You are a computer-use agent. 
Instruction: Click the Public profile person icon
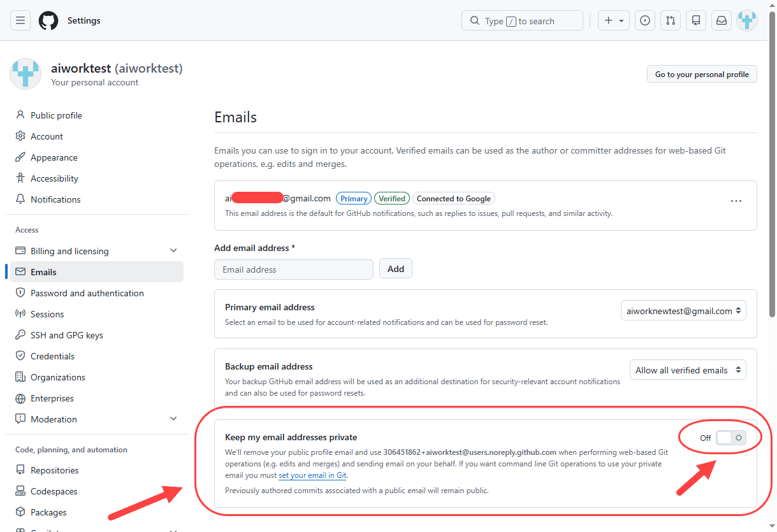(x=20, y=115)
